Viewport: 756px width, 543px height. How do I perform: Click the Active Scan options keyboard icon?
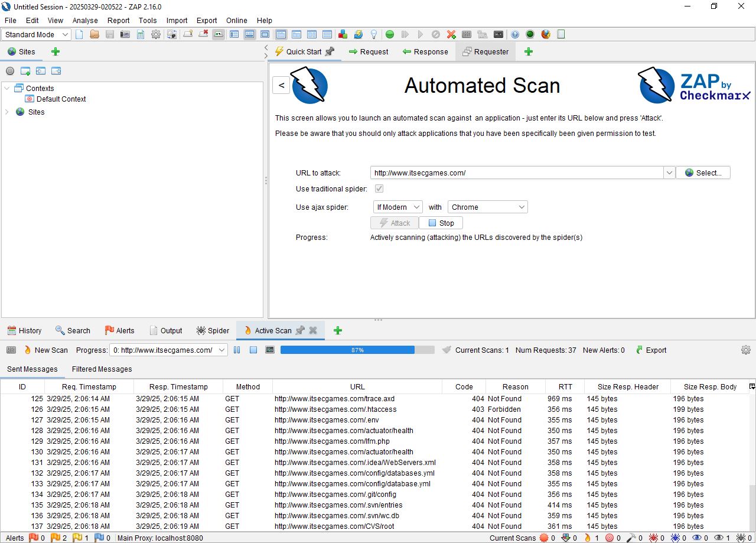click(11, 350)
